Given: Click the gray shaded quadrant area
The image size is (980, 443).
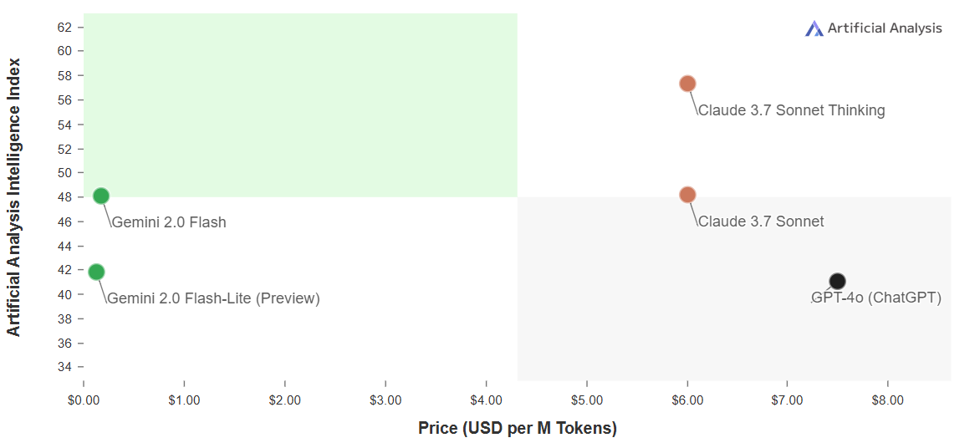Looking at the screenshot, I should (734, 288).
